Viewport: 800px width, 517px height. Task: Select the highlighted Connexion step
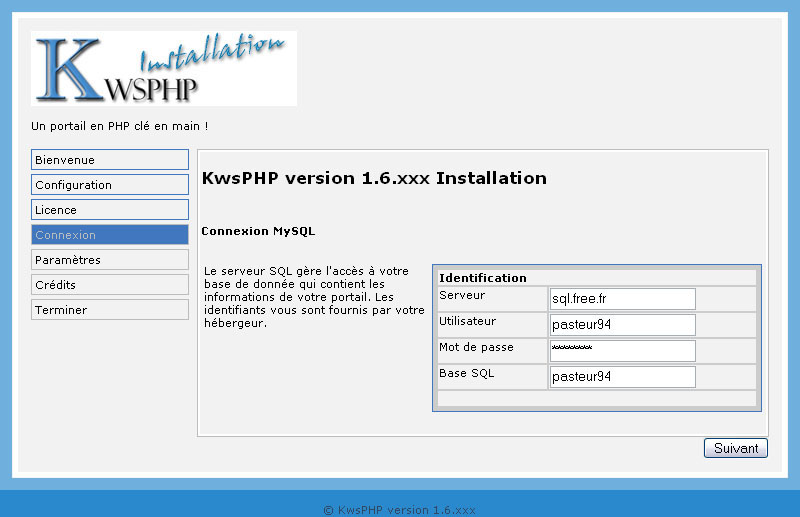(110, 235)
